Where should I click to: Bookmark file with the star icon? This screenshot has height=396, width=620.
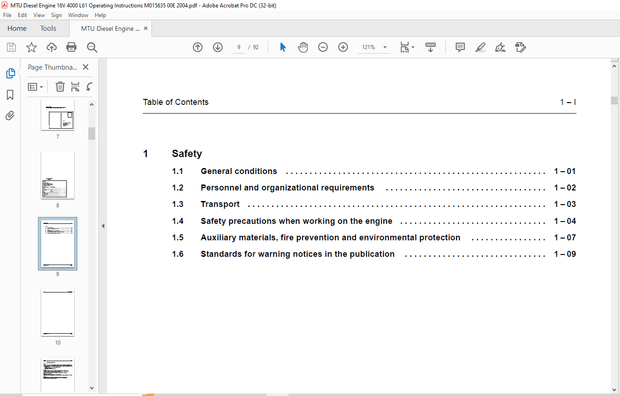(31, 47)
